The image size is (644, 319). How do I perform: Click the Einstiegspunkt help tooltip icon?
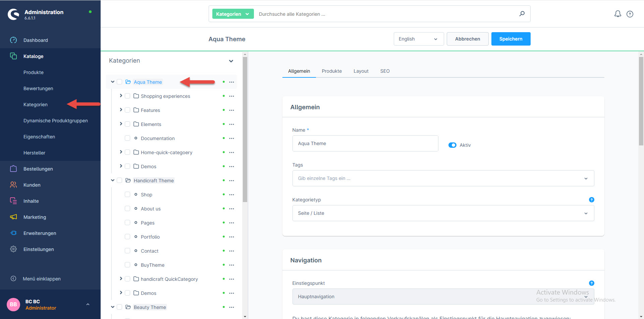pyautogui.click(x=591, y=283)
